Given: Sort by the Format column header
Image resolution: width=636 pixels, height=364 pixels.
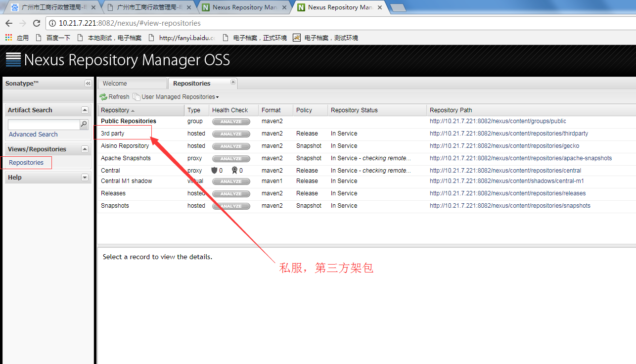Looking at the screenshot, I should [x=275, y=110].
